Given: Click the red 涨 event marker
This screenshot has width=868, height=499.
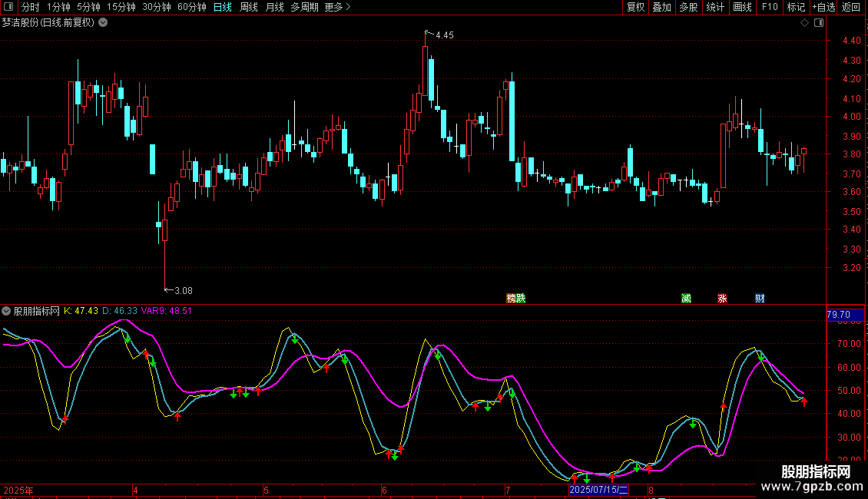Looking at the screenshot, I should pyautogui.click(x=722, y=298).
